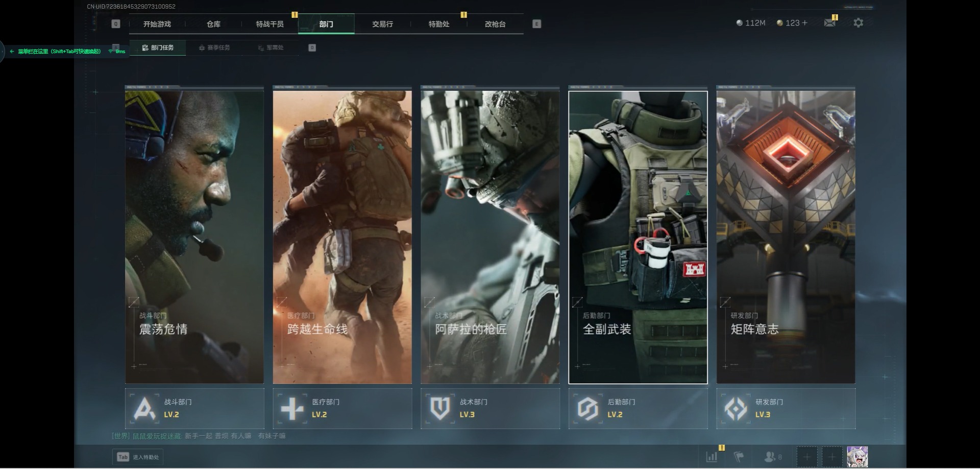
Task: Click the yellow alert badge above stats icon
Action: click(x=721, y=448)
